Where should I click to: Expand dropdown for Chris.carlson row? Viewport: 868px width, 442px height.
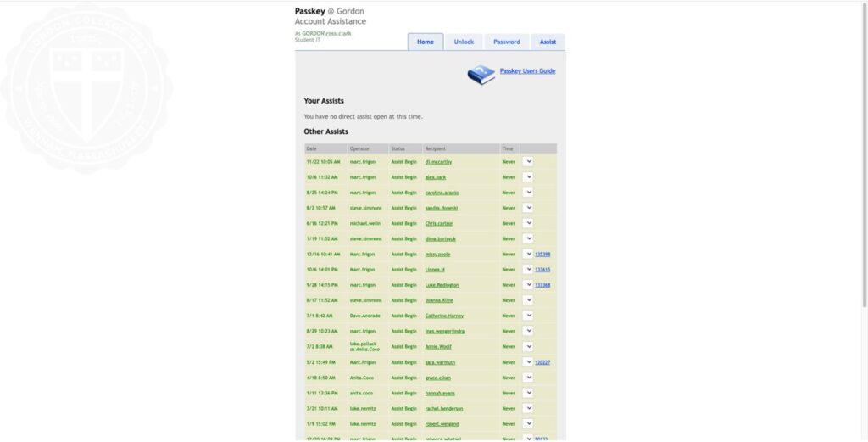tap(528, 223)
